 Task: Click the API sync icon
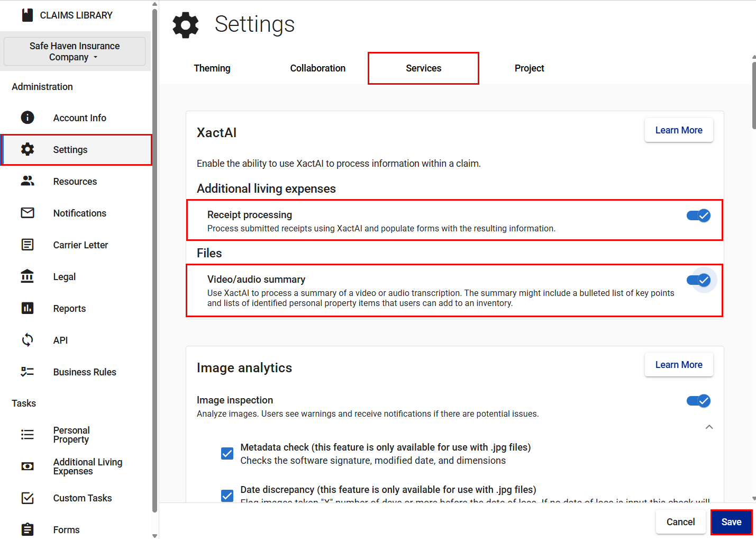[28, 340]
